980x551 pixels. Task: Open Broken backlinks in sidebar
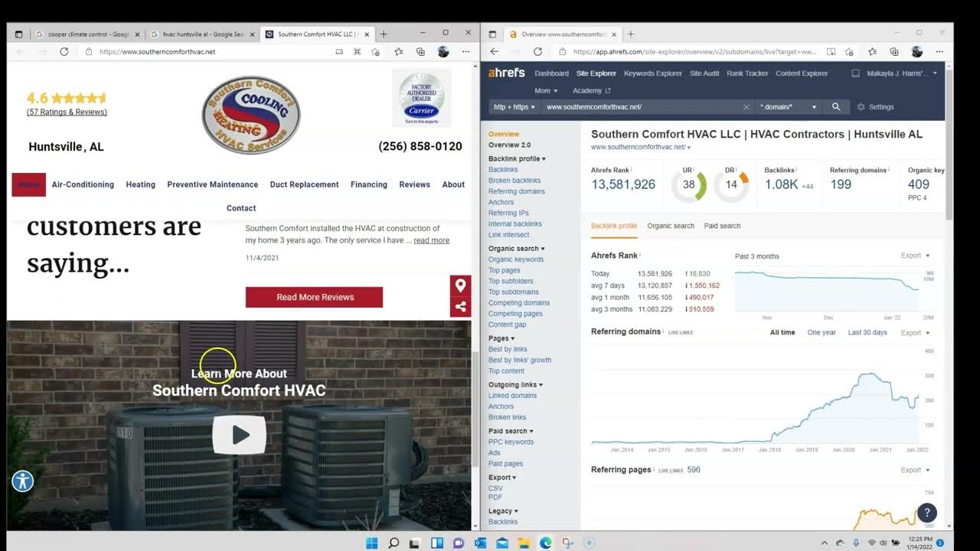pos(514,181)
